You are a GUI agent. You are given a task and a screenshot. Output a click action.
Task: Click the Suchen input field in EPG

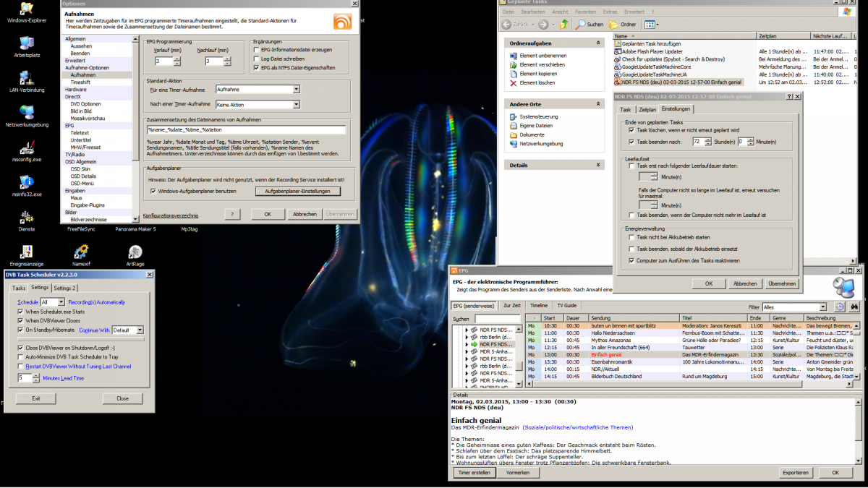point(498,319)
